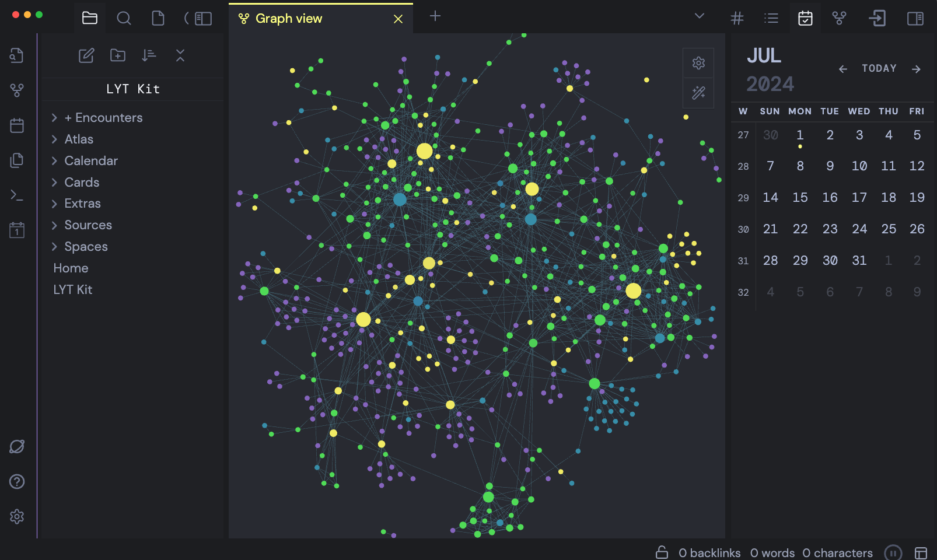Viewport: 937px width, 560px height.
Task: Open the file explorer folder icon
Action: click(x=90, y=18)
